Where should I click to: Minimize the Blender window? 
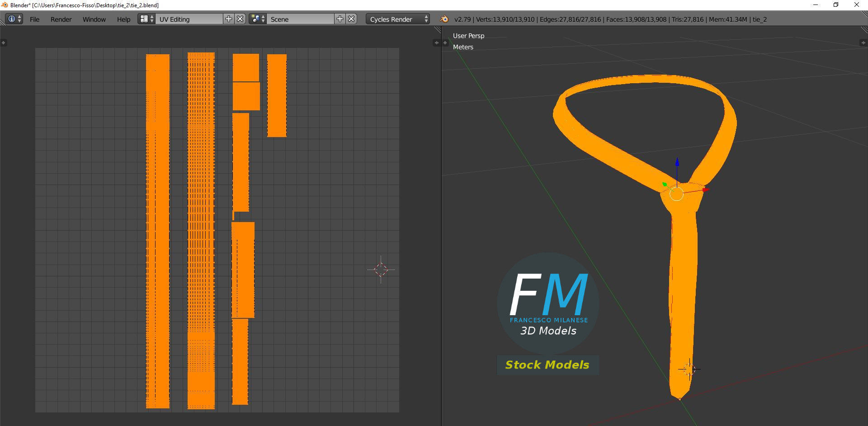click(816, 5)
